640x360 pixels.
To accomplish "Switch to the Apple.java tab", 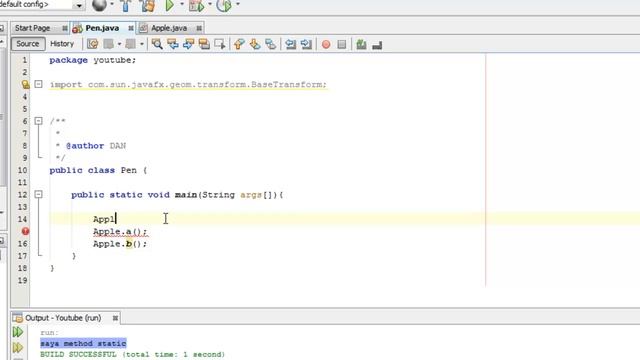I will tap(169, 28).
